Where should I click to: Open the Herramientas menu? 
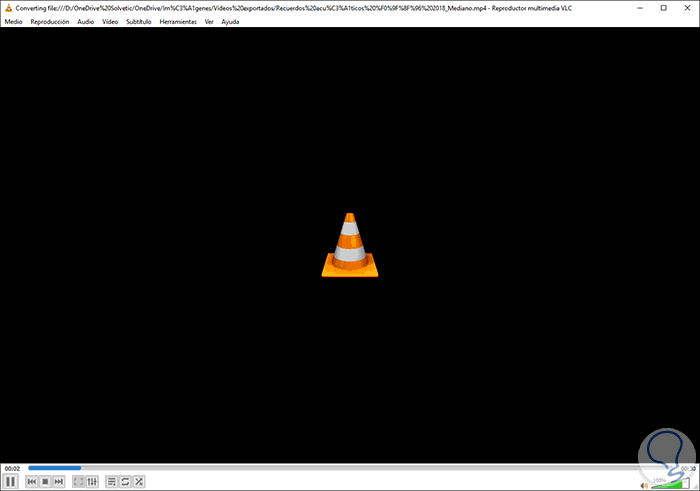tap(178, 21)
